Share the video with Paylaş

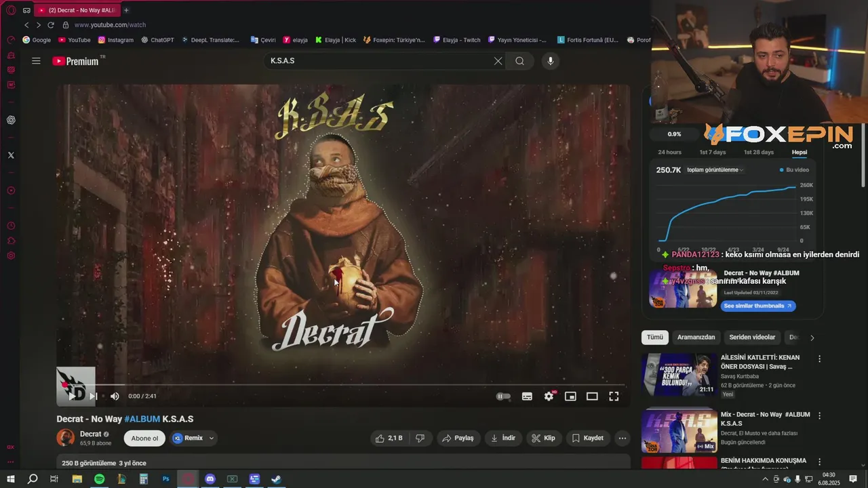click(458, 439)
